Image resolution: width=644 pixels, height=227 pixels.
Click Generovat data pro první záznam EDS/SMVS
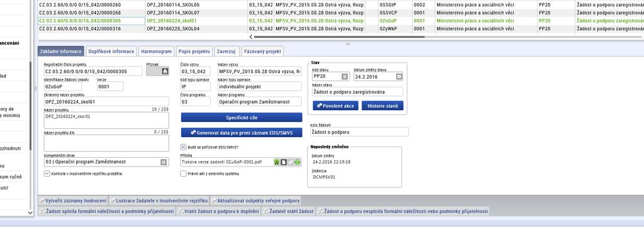tap(241, 133)
